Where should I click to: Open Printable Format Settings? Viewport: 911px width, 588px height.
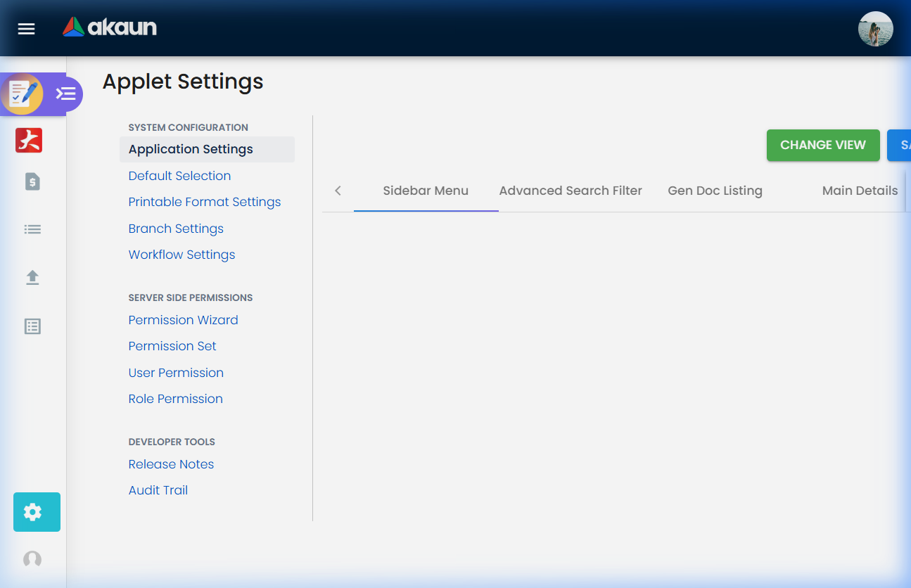coord(204,202)
